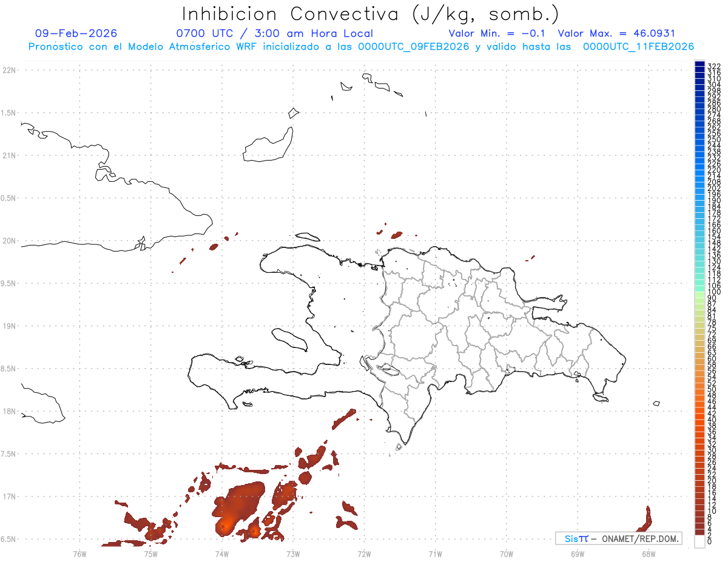The width and height of the screenshot is (728, 562).
Task: Click the "75W" longitude label
Action: point(150,553)
